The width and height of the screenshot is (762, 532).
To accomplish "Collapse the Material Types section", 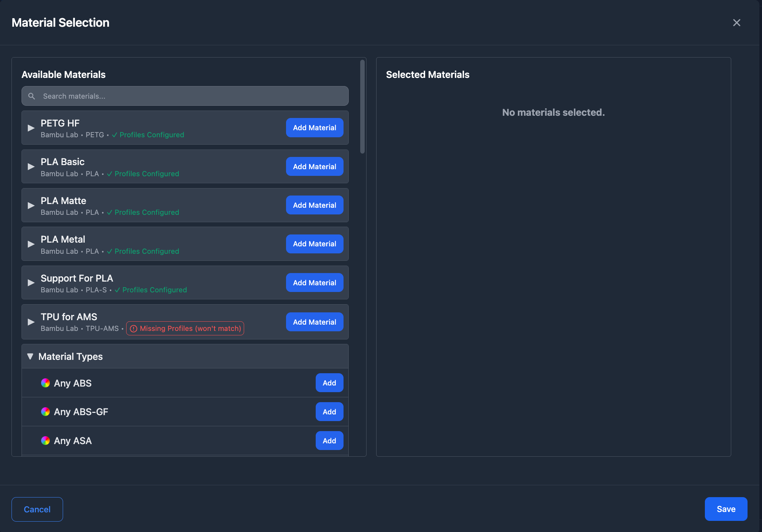I will tap(30, 357).
